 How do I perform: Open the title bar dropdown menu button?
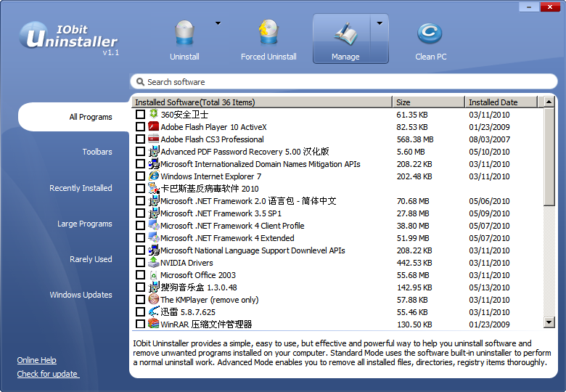pos(529,7)
